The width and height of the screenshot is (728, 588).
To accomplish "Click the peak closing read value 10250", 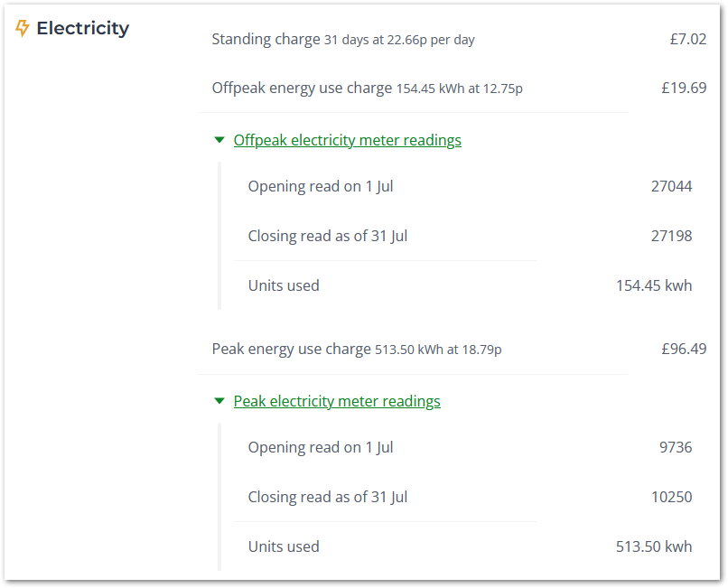I will click(671, 497).
